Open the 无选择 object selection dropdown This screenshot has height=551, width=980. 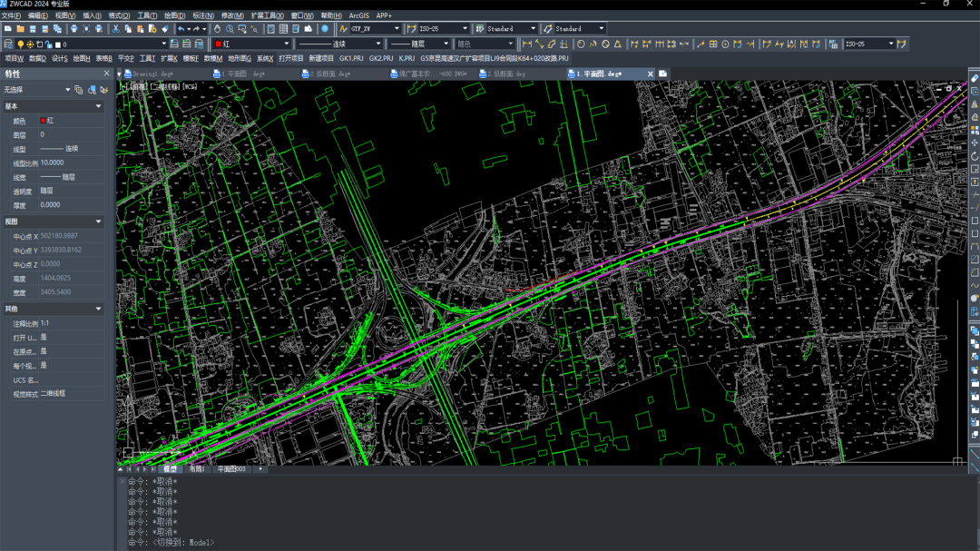pyautogui.click(x=67, y=90)
